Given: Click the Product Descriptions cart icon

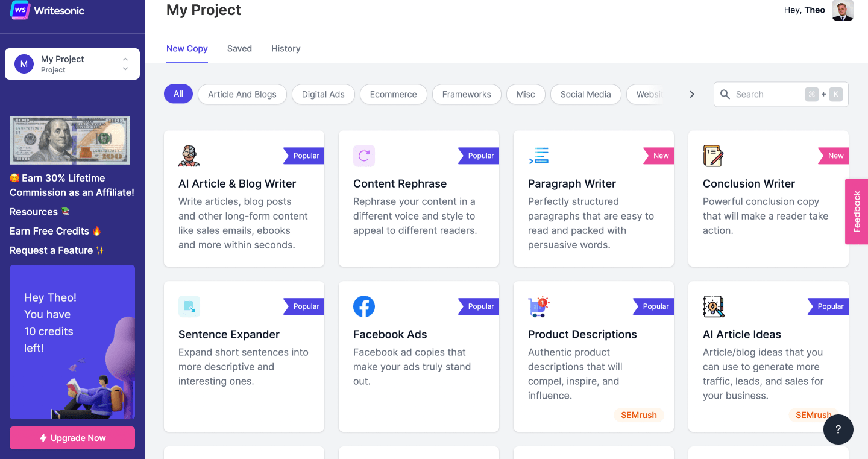Looking at the screenshot, I should [538, 306].
